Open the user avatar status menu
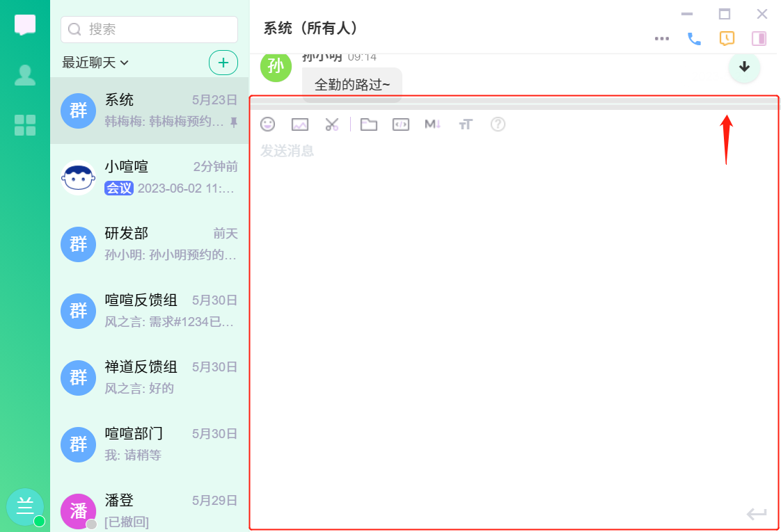Viewport: 781px width, 532px height. pos(25,507)
